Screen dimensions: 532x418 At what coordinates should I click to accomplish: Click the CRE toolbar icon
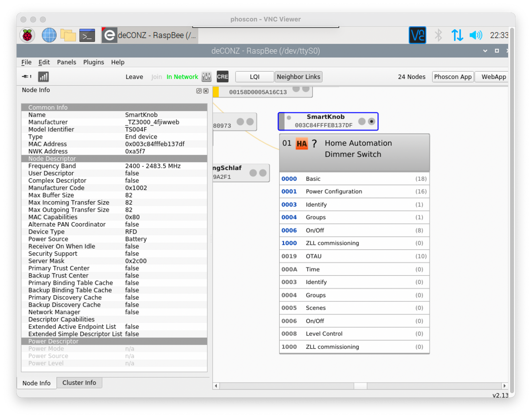(x=223, y=77)
